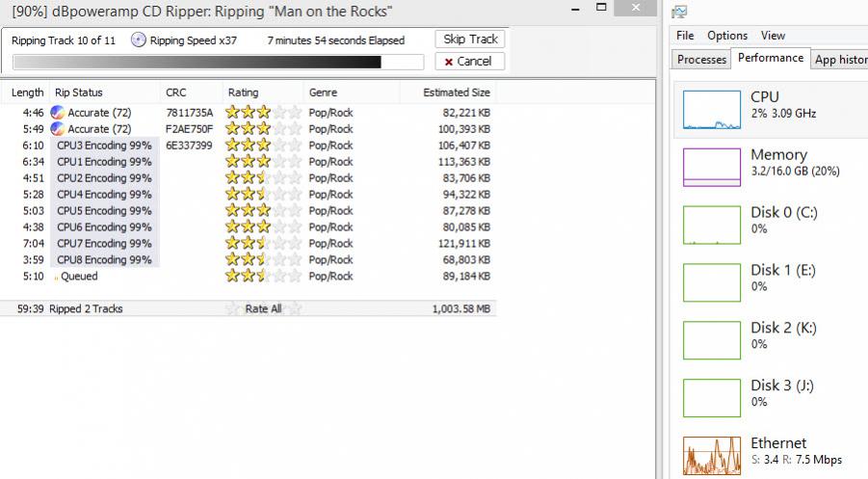Click the ripping progress bar
Image resolution: width=868 pixels, height=479 pixels.
[x=218, y=62]
